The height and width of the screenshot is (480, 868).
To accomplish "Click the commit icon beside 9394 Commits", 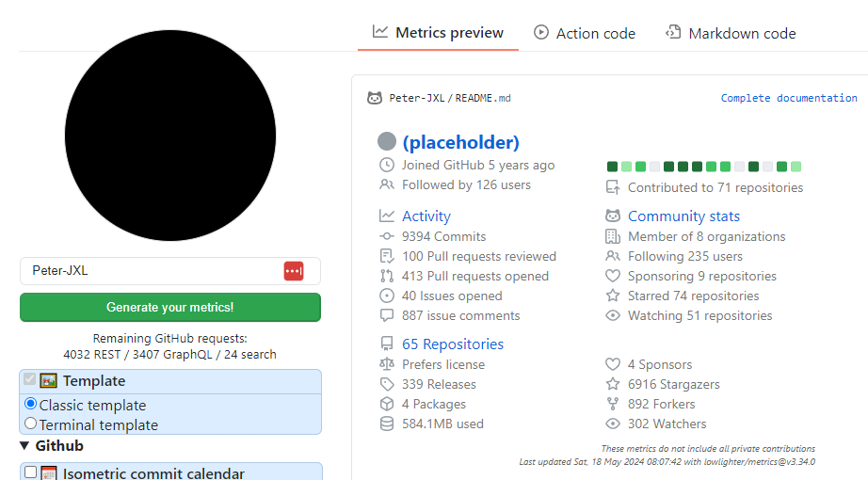I will (x=386, y=236).
